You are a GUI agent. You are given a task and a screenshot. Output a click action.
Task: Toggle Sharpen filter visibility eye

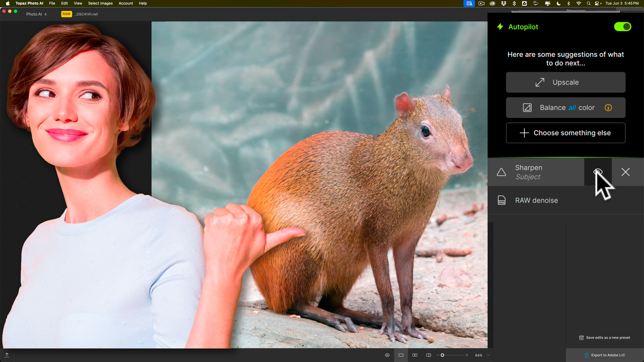(x=598, y=172)
